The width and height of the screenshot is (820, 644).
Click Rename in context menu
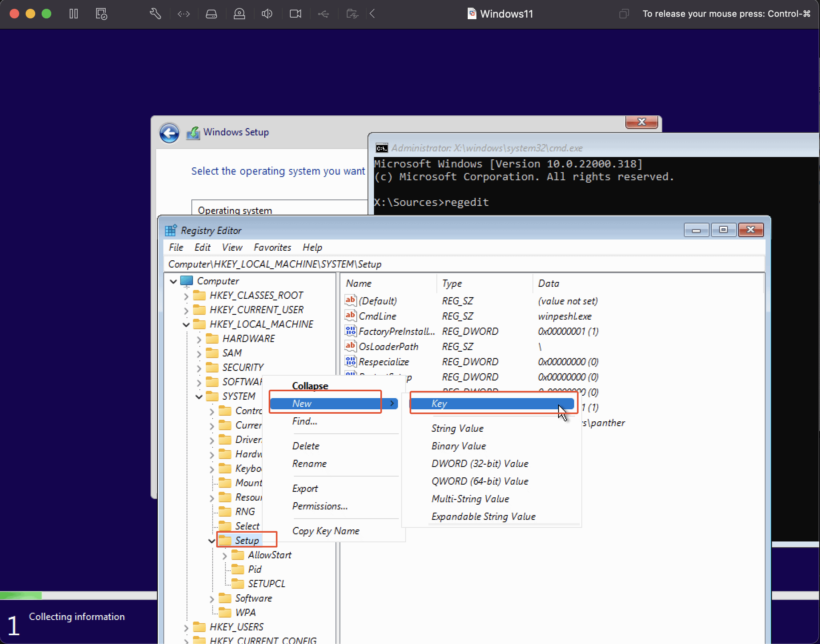click(310, 463)
